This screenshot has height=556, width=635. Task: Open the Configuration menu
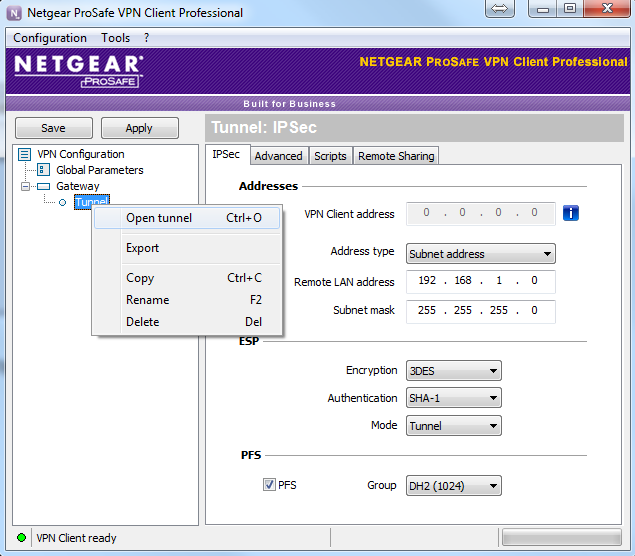click(x=50, y=38)
